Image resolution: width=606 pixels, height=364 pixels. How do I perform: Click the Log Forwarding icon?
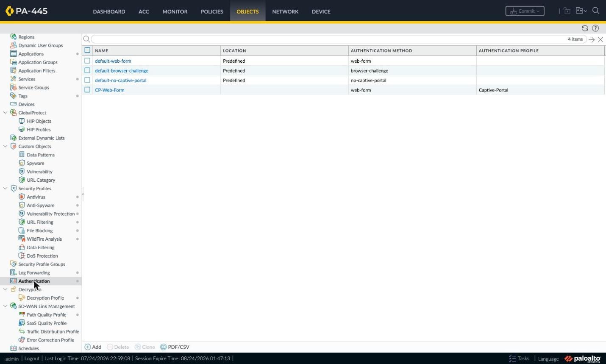point(13,272)
